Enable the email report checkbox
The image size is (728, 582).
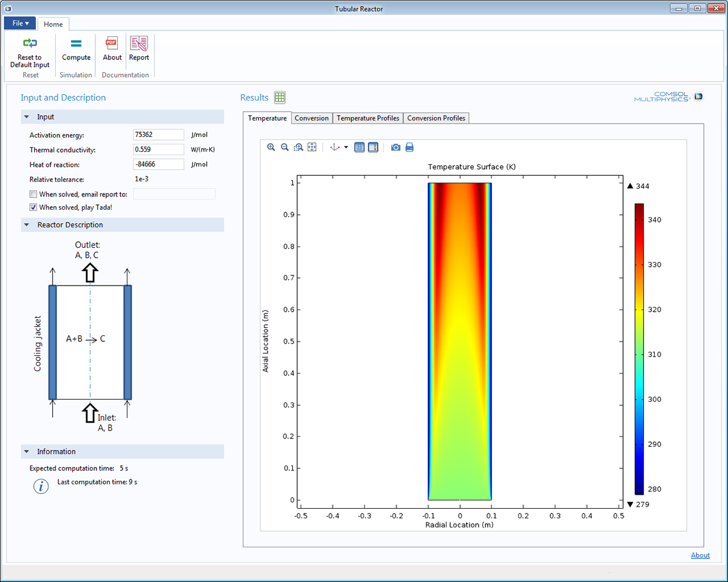33,195
